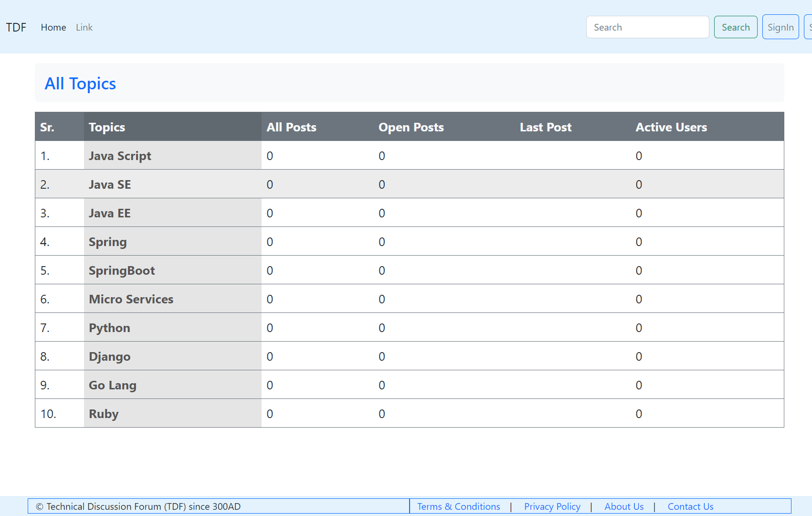812x516 pixels.
Task: Open the SpringBoot topic
Action: (122, 270)
